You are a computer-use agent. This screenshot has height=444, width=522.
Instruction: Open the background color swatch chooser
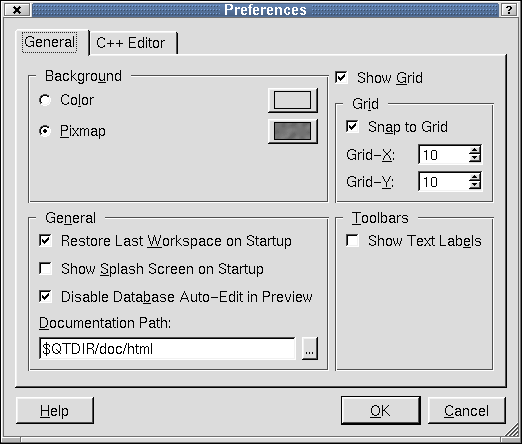293,100
